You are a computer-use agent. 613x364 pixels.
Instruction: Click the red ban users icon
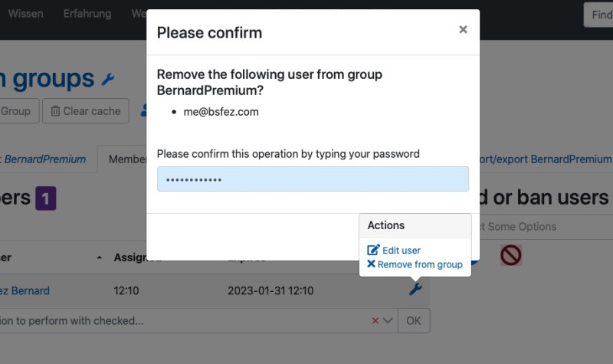[x=510, y=255]
